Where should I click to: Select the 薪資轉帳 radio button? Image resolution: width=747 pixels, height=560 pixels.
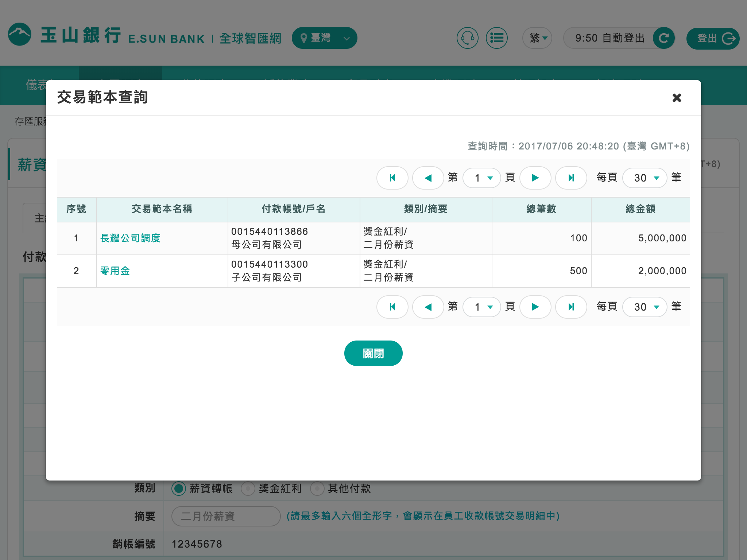coord(179,489)
